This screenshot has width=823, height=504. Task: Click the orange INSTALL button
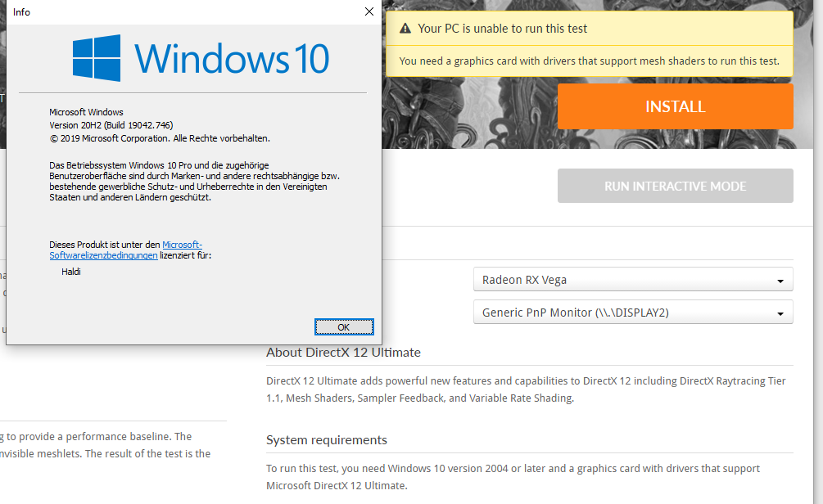click(675, 106)
